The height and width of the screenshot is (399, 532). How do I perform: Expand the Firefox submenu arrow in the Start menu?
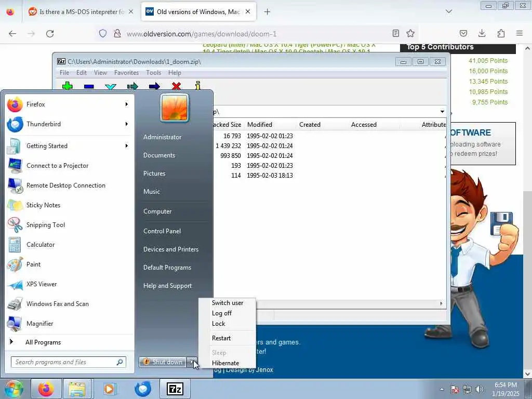click(x=127, y=104)
